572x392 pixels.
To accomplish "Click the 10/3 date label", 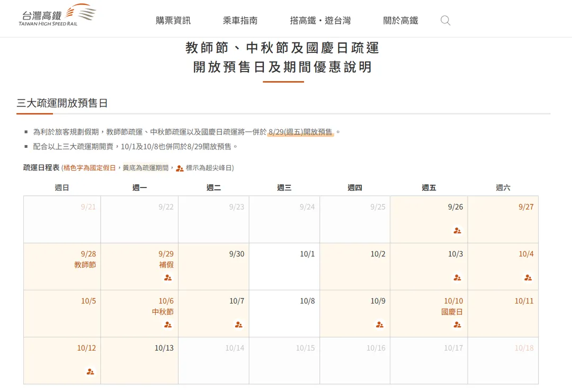I will click(x=455, y=254).
